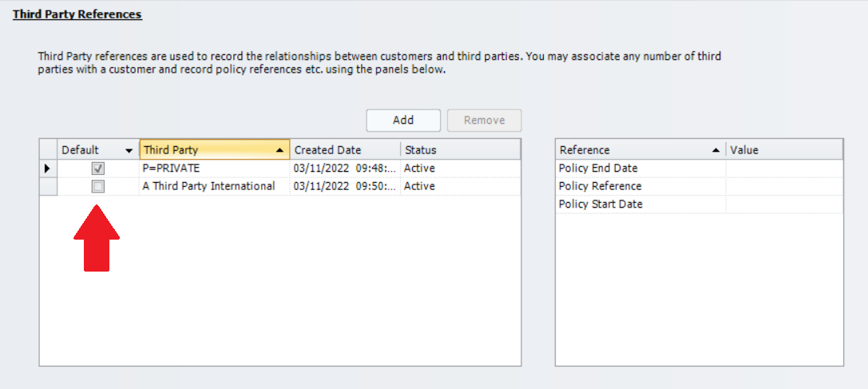The image size is (868, 389).
Task: Select the second row's blank row header
Action: click(x=48, y=186)
